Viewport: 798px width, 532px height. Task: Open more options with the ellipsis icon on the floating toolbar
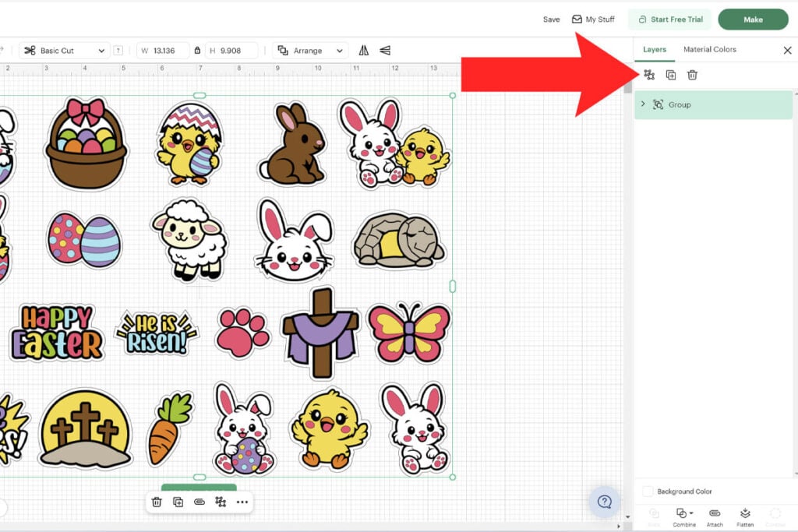point(242,502)
